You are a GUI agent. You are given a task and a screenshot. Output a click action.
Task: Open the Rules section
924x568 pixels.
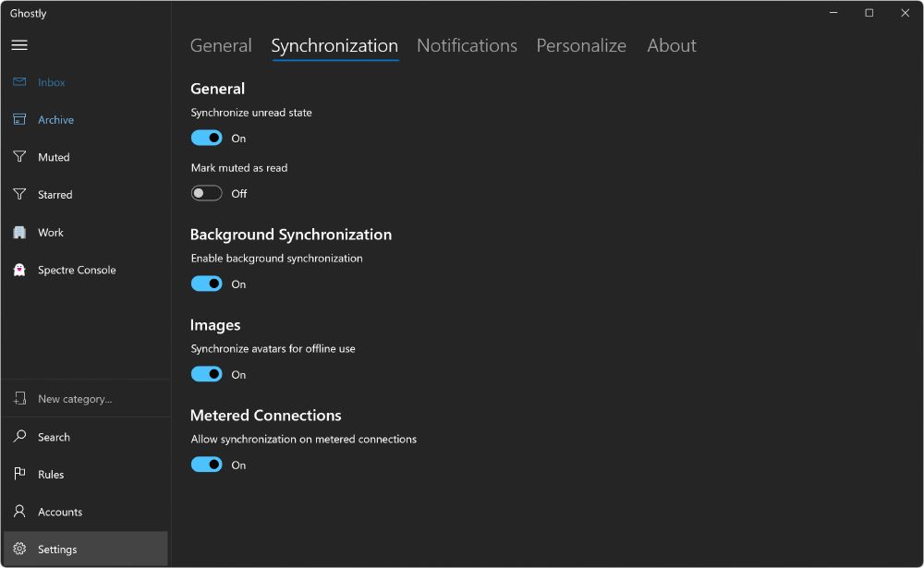click(51, 474)
